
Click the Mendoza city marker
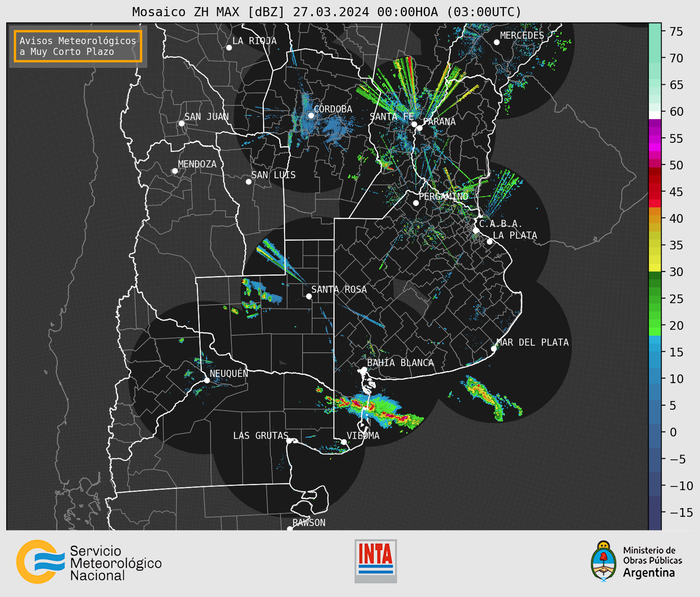pyautogui.click(x=175, y=171)
